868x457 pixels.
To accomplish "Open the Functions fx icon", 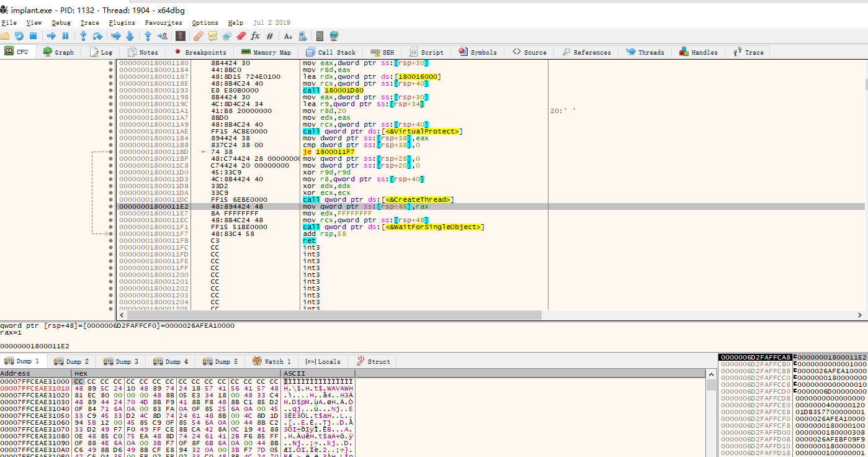I will (x=255, y=36).
